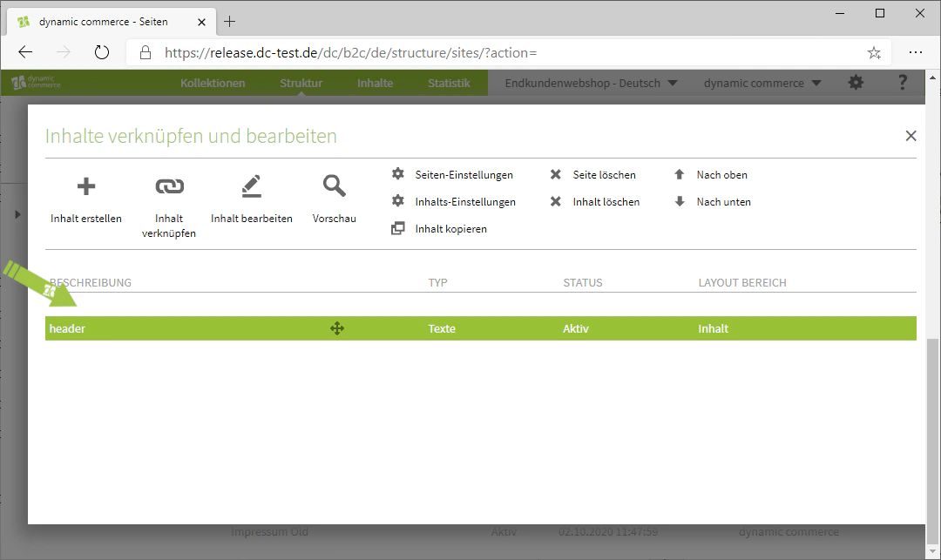
Task: View site info via lock icon
Action: click(x=146, y=53)
